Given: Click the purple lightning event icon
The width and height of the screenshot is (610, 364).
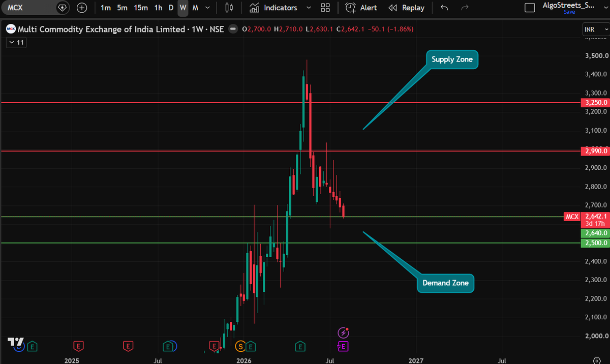Looking at the screenshot, I should [x=343, y=333].
